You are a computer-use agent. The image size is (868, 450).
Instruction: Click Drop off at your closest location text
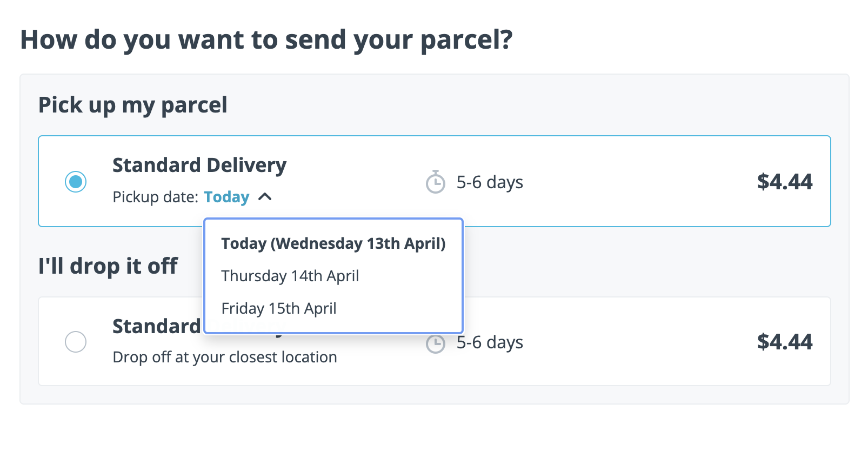point(225,357)
